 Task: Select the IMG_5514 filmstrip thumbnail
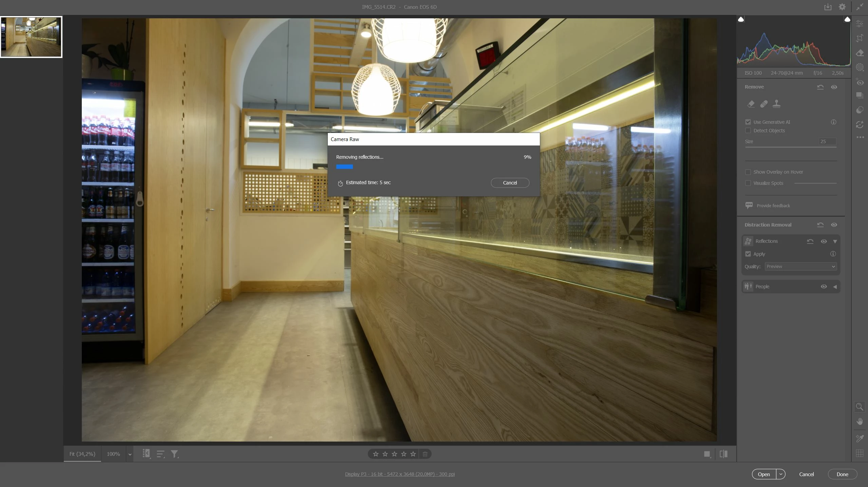pos(31,37)
